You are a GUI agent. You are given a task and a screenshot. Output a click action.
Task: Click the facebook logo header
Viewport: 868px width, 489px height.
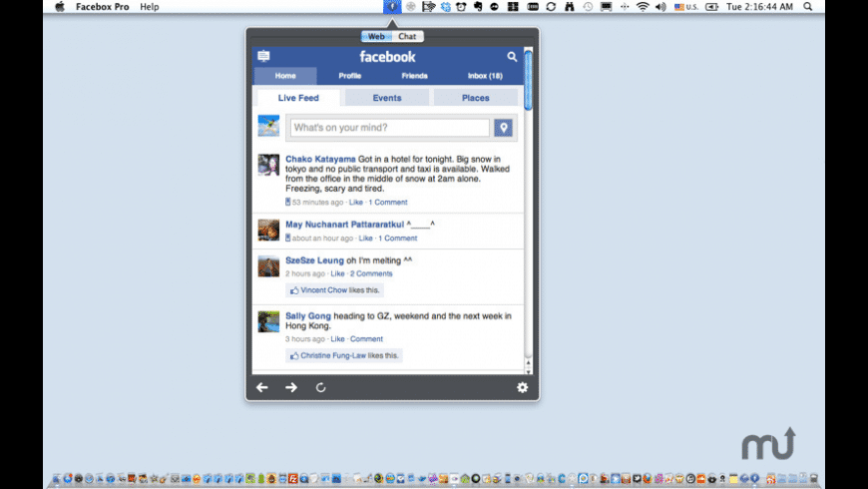[387, 57]
